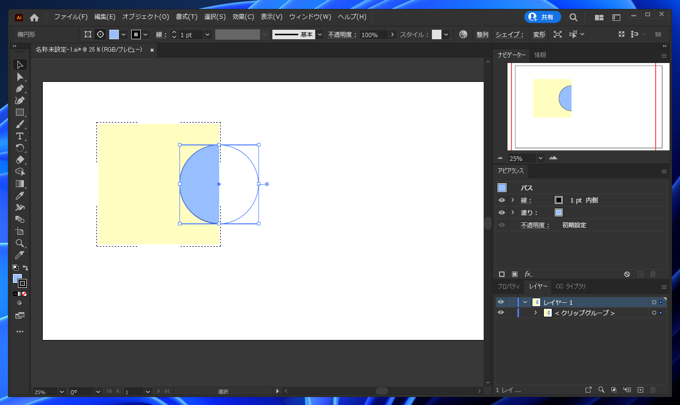Toggle visibility of the fill (塗り) attribute
Screen dimensions: 680x405
502,212
